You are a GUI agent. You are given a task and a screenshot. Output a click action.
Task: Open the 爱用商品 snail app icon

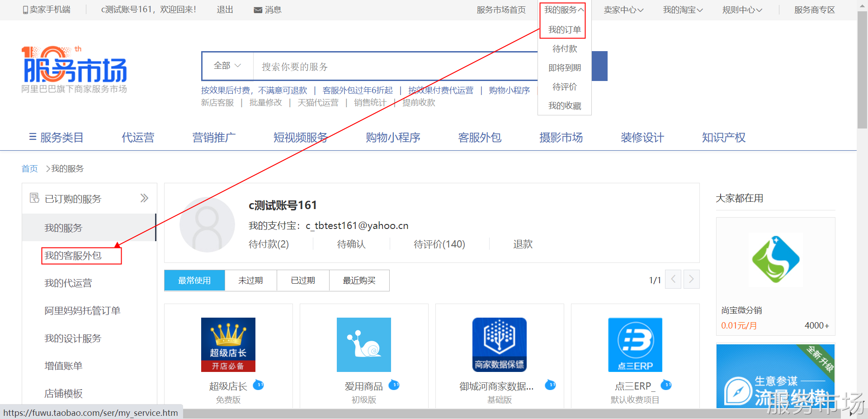(x=364, y=345)
